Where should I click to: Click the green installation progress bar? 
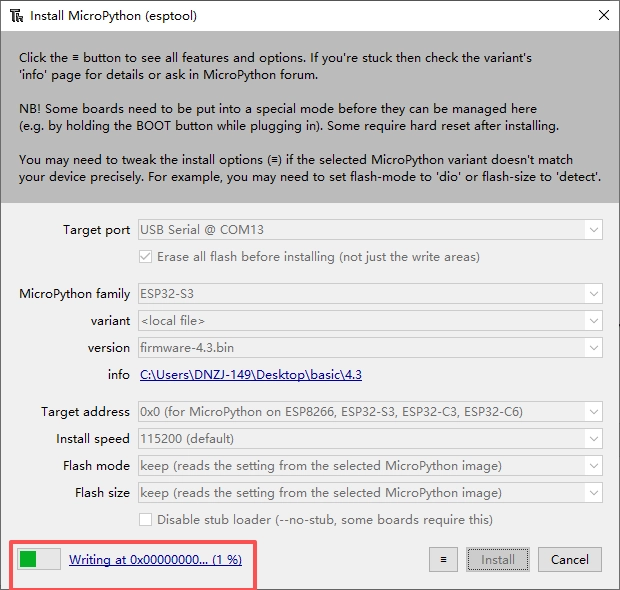point(39,559)
